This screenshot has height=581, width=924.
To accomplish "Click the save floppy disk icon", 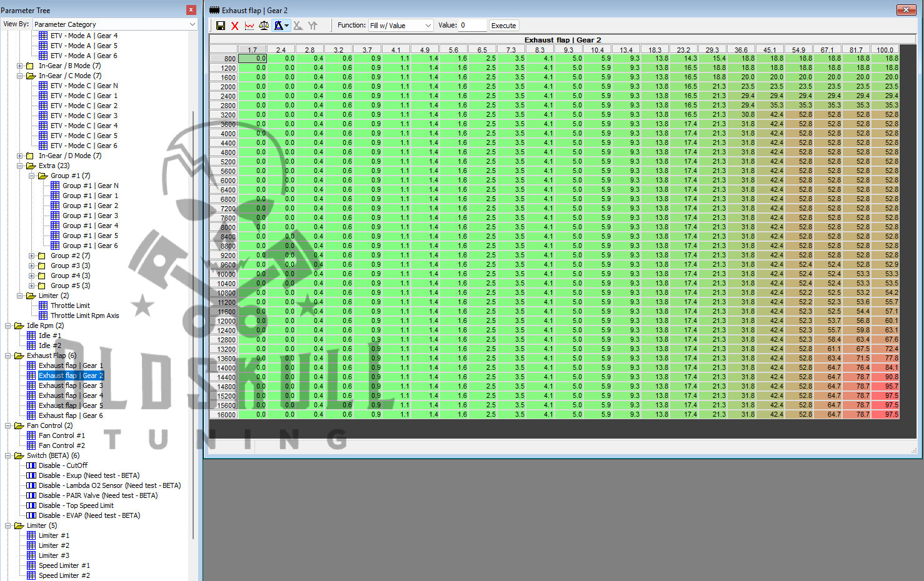I will 221,26.
